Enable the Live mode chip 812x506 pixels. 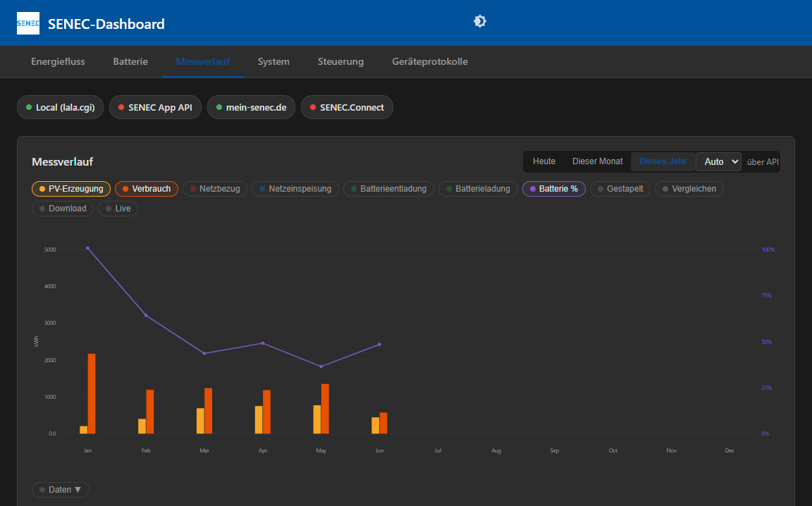(118, 209)
